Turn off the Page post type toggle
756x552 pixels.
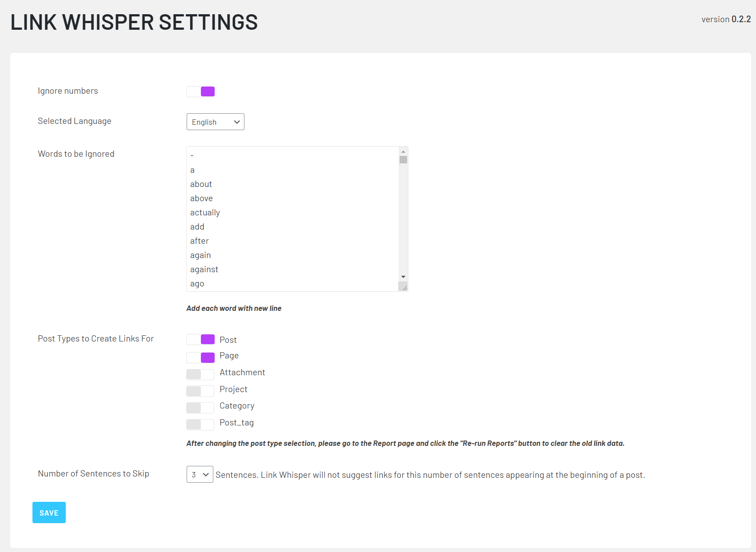[200, 357]
